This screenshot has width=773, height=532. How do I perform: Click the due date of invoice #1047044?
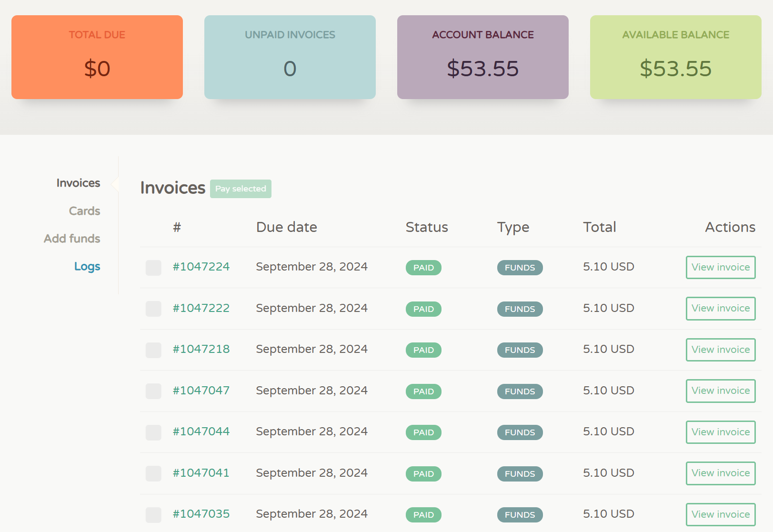311,432
